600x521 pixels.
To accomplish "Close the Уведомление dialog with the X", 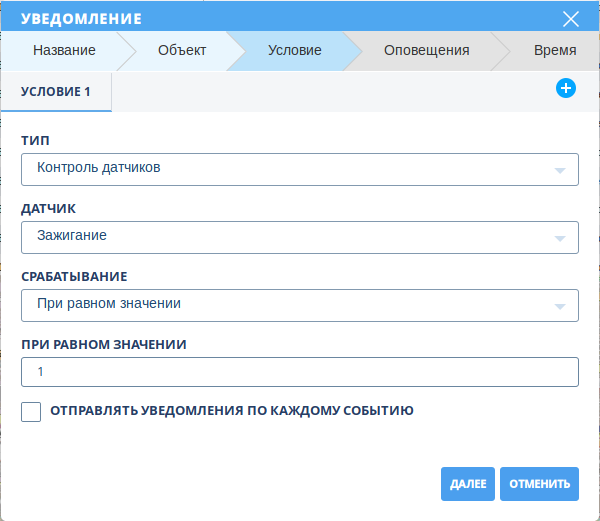I will [x=571, y=19].
